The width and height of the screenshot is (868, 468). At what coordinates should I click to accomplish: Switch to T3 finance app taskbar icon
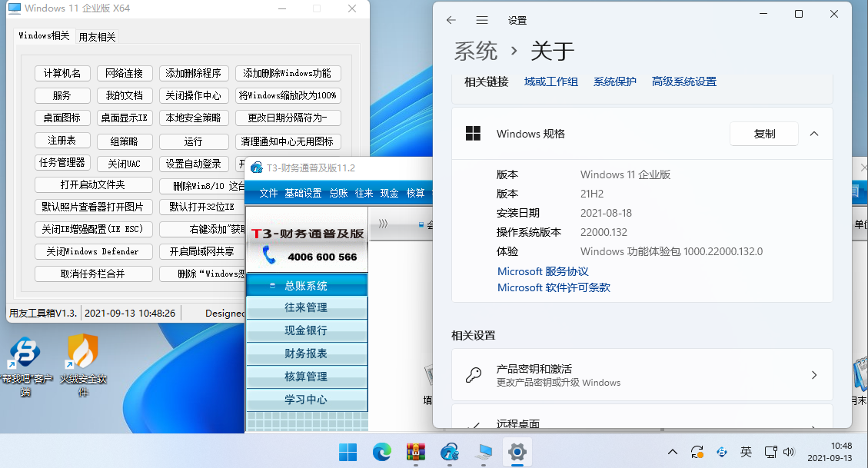(450, 452)
